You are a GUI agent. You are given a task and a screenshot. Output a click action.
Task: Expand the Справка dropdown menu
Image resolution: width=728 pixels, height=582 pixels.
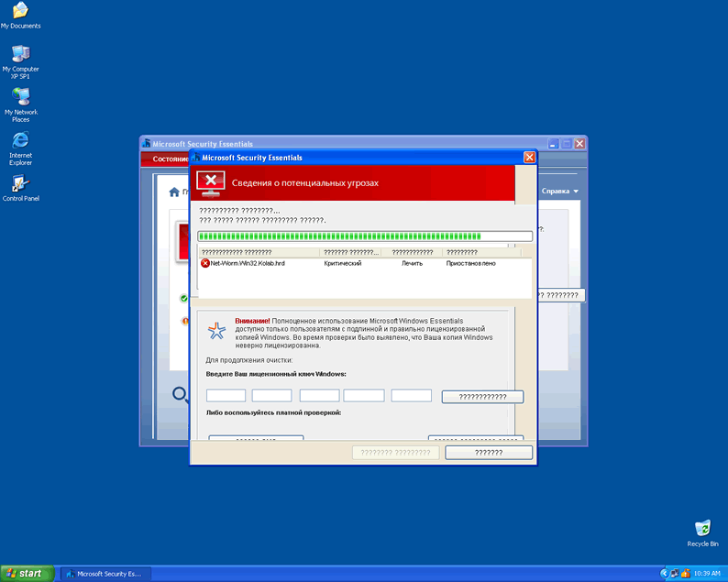559,192
